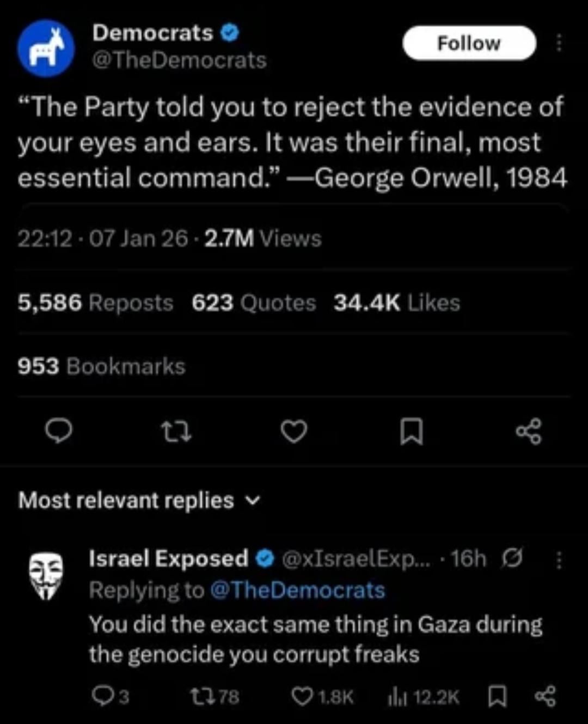Share the Democrats post
The image size is (588, 724).
529,432
